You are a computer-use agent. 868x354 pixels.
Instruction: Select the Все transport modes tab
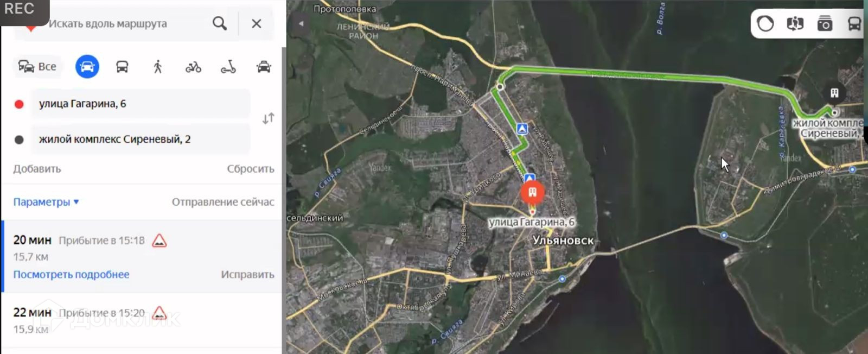tap(37, 67)
